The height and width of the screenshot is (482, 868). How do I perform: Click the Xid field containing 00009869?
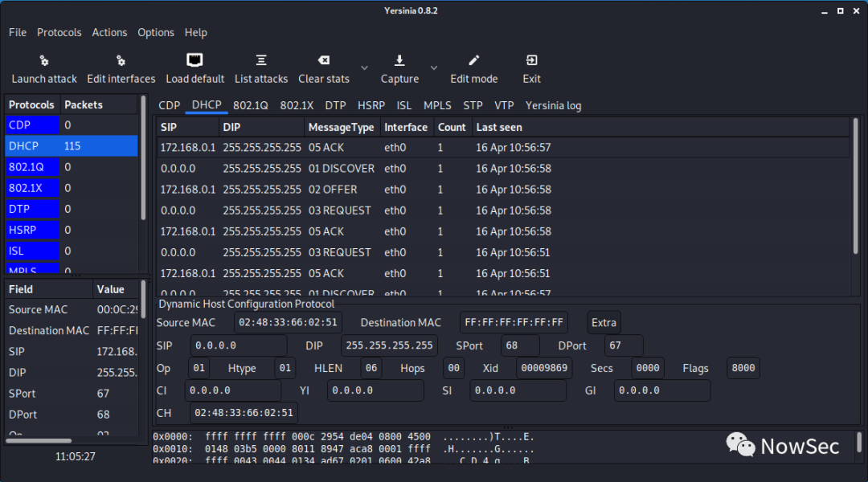[544, 368]
